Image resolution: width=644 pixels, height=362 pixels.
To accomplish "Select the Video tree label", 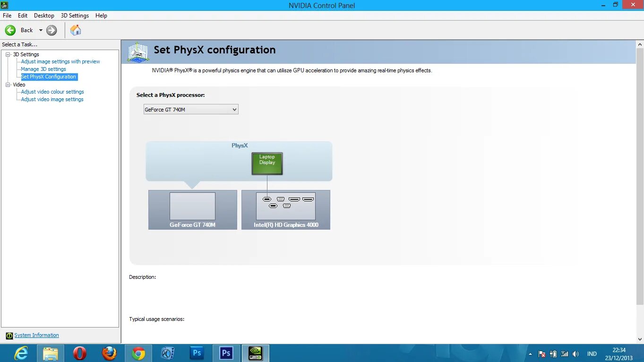I will tap(19, 85).
